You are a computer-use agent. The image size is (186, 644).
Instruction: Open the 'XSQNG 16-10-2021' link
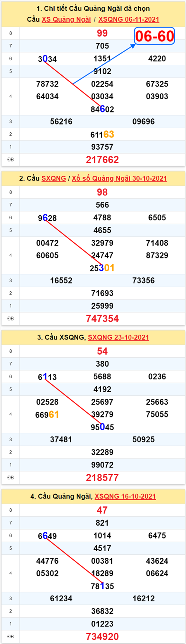click(x=125, y=497)
